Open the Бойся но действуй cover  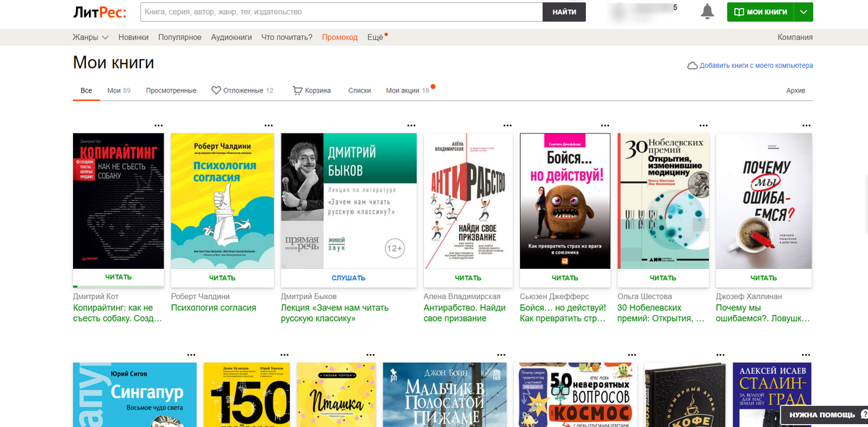(x=565, y=201)
